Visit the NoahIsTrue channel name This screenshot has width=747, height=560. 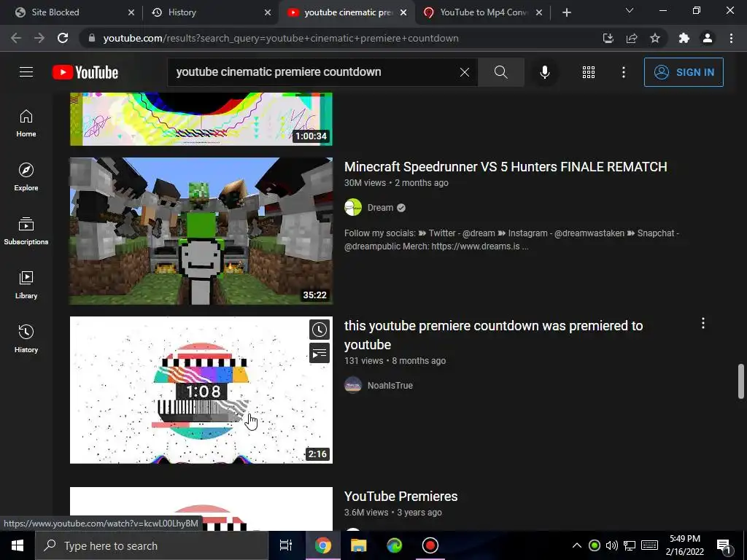point(390,385)
